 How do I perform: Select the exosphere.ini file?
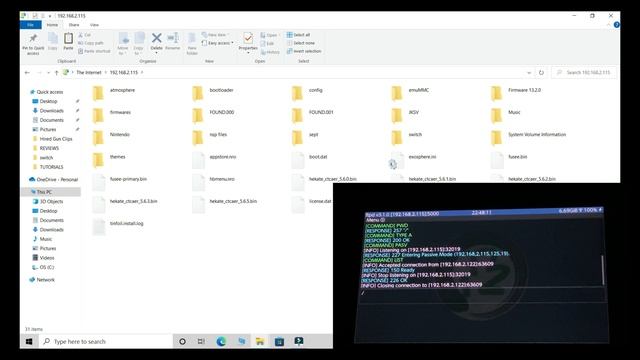coord(413,160)
